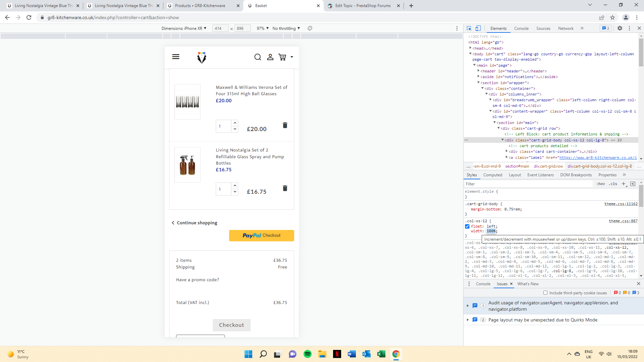This screenshot has height=362, width=644.
Task: Open the No throttling dropdown
Action: 286,28
